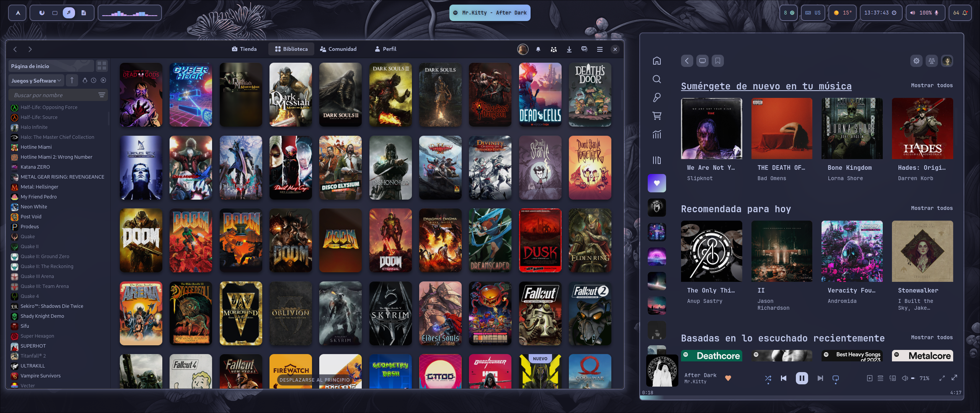Open Spotify settings gear icon
Viewport: 980px width, 413px height.
[x=916, y=61]
